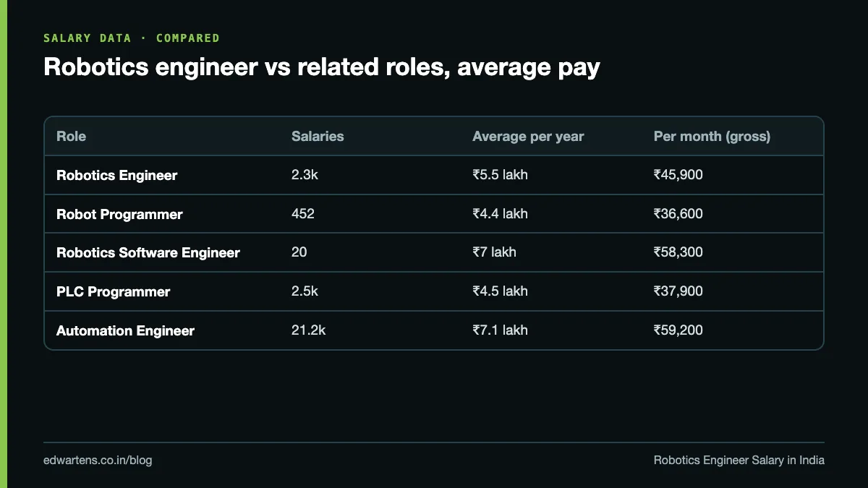
Task: Click the 'Robotics Software Engineer' row label
Action: click(x=148, y=253)
